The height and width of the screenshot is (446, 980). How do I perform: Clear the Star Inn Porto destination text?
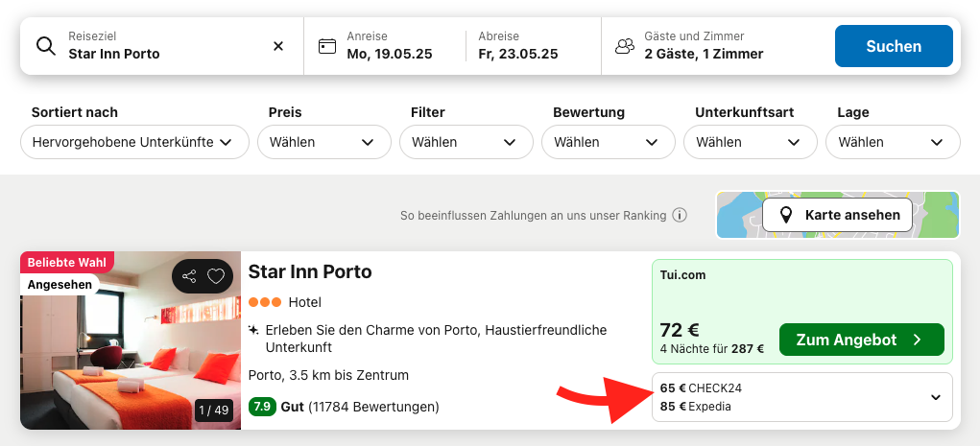pyautogui.click(x=278, y=46)
